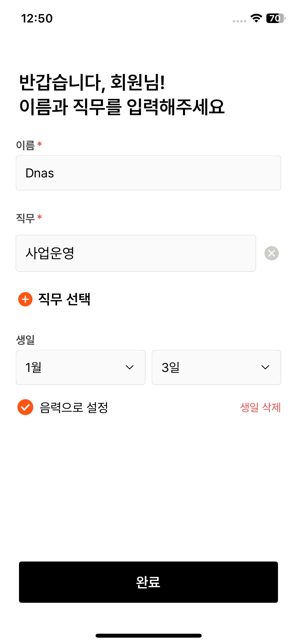Tap the 12:50 clock in status bar
The height and width of the screenshot is (644, 297).
point(37,19)
